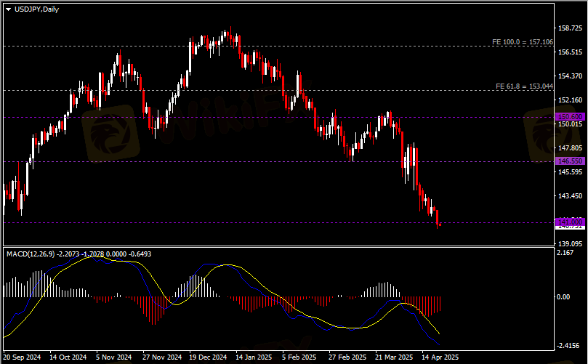
Task: Select the 14 Apr 2025 date label
Action: (x=440, y=357)
